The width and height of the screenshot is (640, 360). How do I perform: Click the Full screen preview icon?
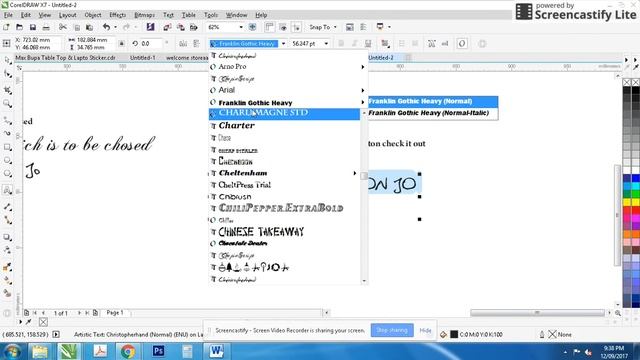(x=253, y=27)
